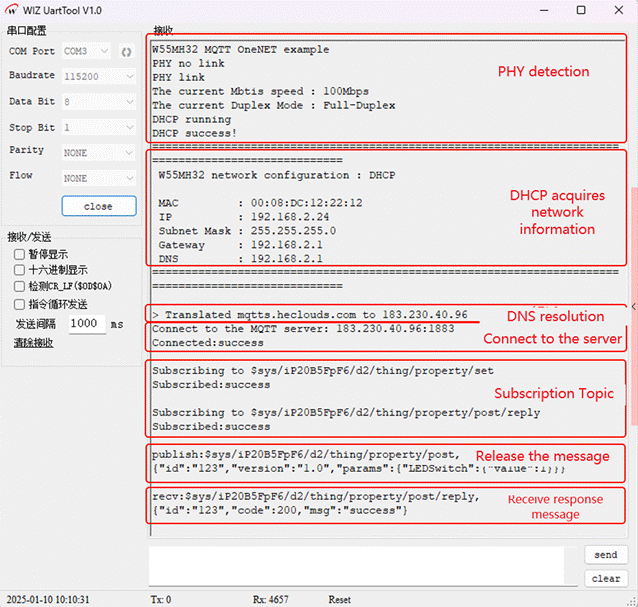The height and width of the screenshot is (607, 638).
Task: Click the WIZ UartTool logo icon
Action: (x=11, y=10)
